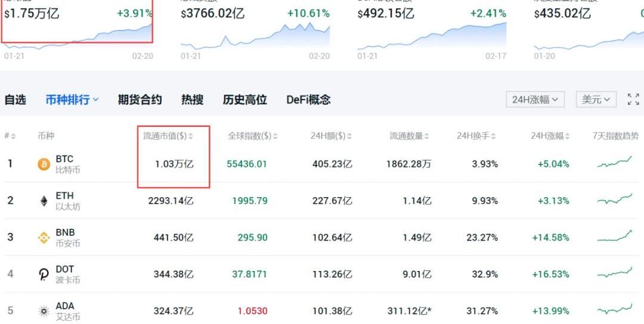Switch to the 自选 tab
This screenshot has height=324, width=644.
point(16,99)
